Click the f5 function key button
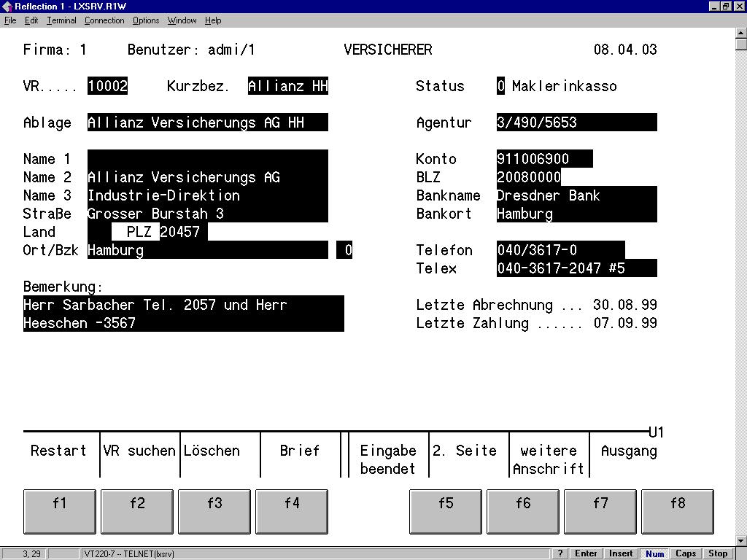 (446, 511)
